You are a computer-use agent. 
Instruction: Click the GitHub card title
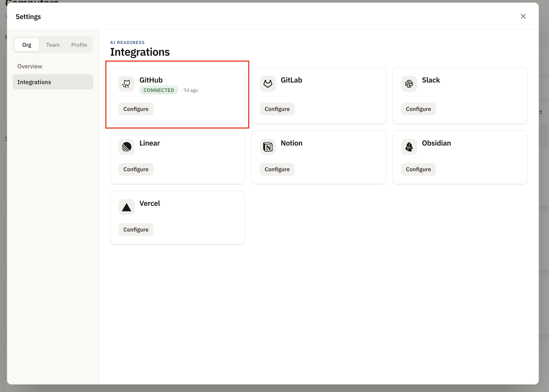click(x=151, y=80)
